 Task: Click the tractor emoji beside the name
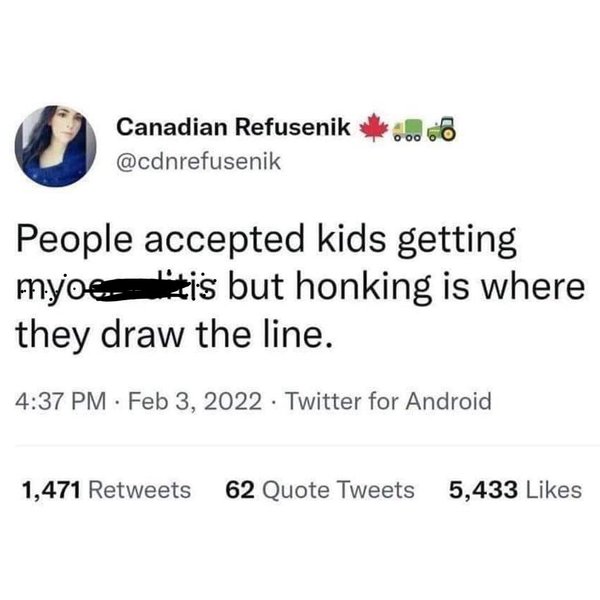click(439, 129)
